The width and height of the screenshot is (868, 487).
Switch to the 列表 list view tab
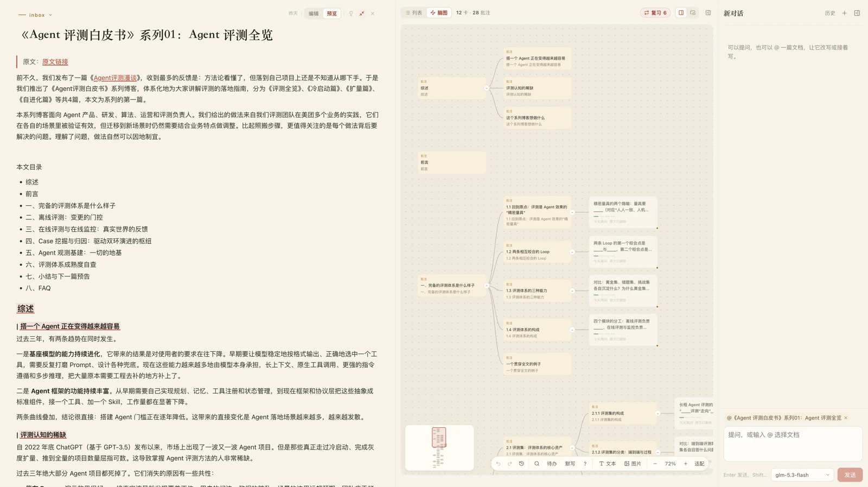point(414,13)
